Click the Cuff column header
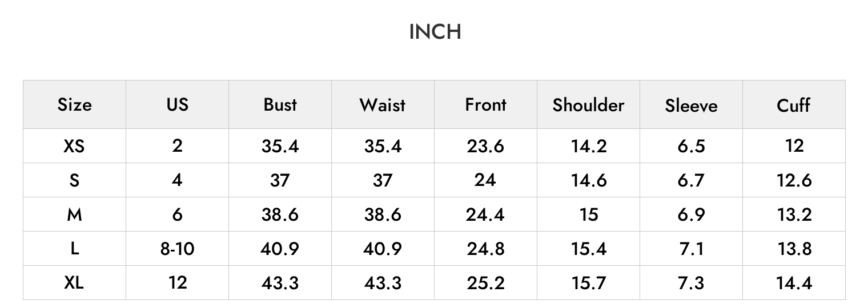868x308 pixels. pyautogui.click(x=794, y=105)
